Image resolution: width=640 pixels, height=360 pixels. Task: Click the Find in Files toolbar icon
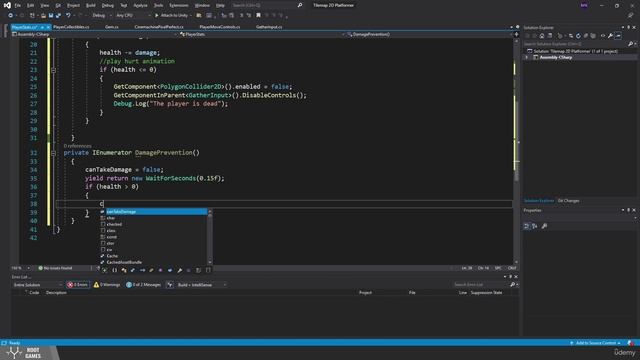pyautogui.click(x=199, y=16)
